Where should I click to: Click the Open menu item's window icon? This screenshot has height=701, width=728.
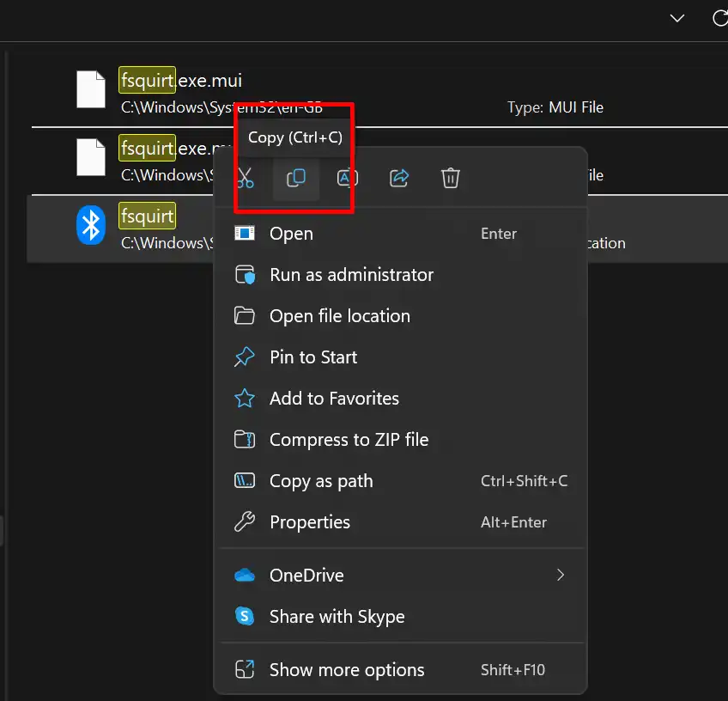245,233
